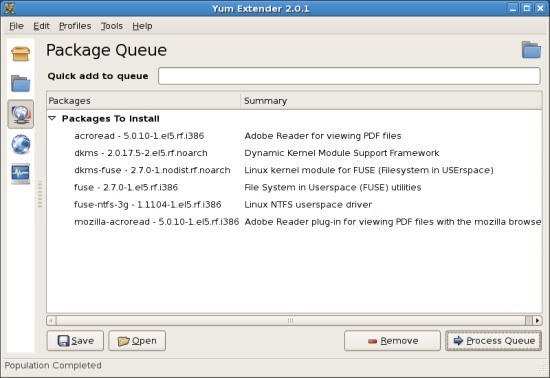Open the package view box icon
The image size is (550, 378).
(x=20, y=54)
